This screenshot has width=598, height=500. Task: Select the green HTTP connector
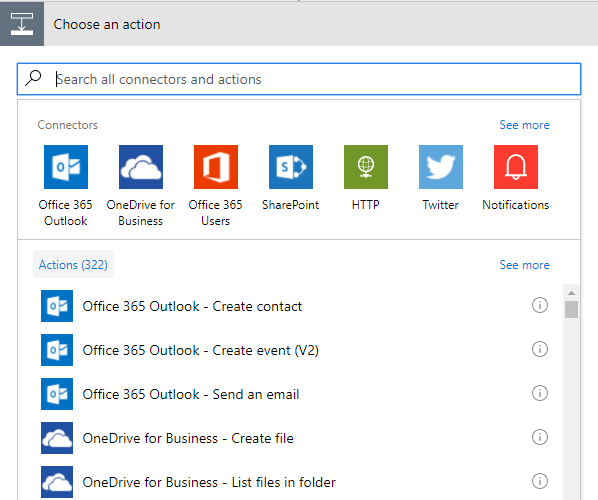[x=366, y=167]
